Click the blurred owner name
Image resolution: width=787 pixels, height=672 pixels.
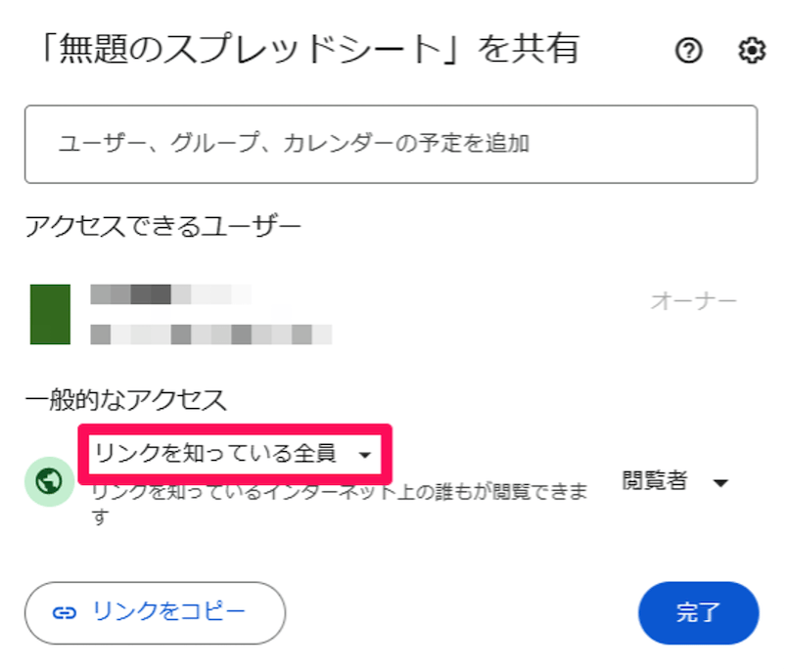pyautogui.click(x=170, y=294)
